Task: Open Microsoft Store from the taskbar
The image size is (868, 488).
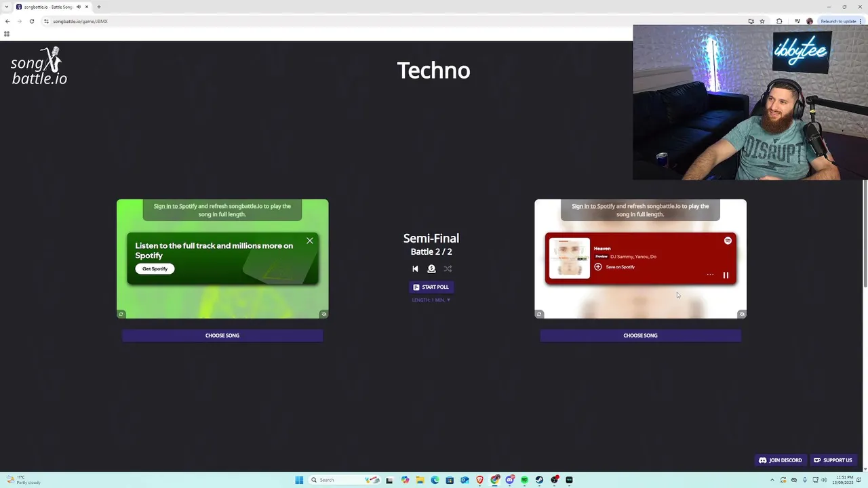Action: tap(450, 480)
